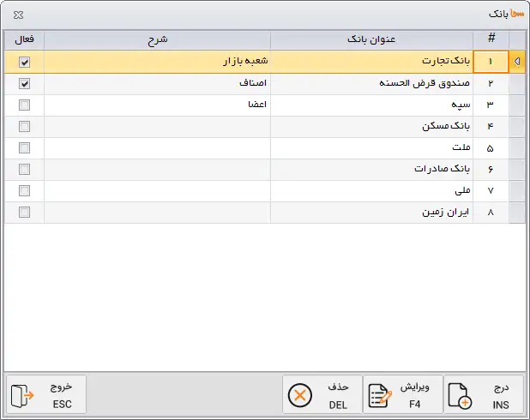Click the Saha logo in title bar
Viewport: 530px width, 420px height.
[x=516, y=15]
